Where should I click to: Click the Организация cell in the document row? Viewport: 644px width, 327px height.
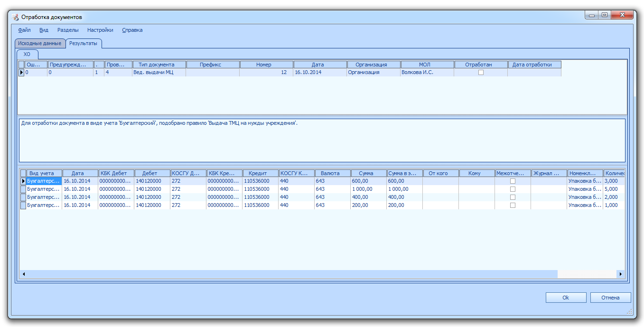373,73
